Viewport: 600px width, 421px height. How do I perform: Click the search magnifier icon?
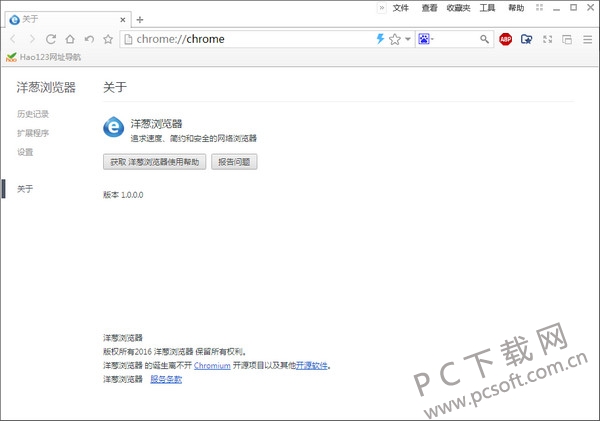coord(484,39)
